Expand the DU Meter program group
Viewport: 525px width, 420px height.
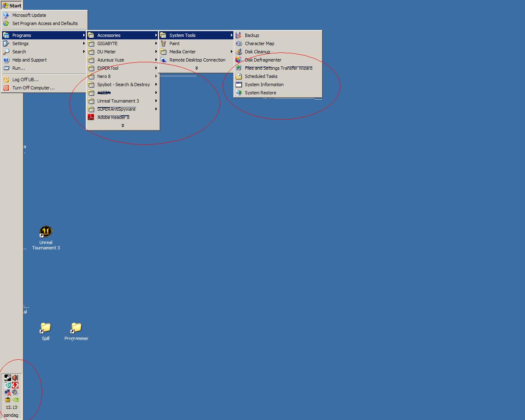(x=123, y=52)
